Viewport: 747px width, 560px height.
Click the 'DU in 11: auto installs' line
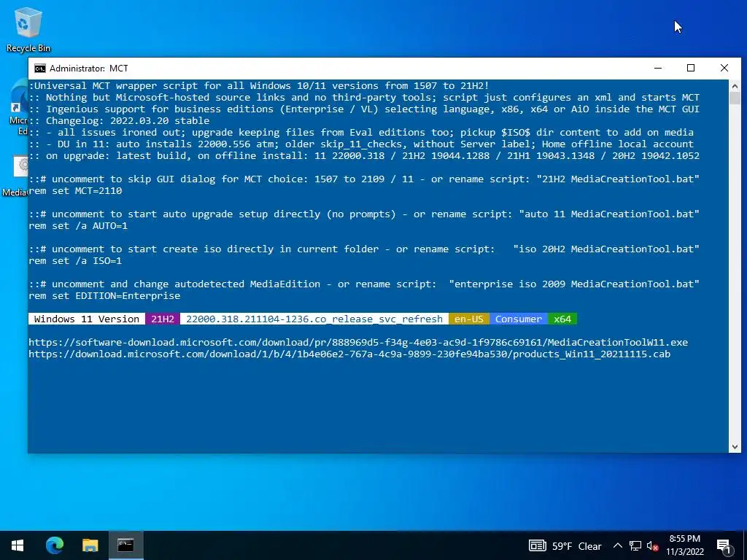tap(361, 144)
